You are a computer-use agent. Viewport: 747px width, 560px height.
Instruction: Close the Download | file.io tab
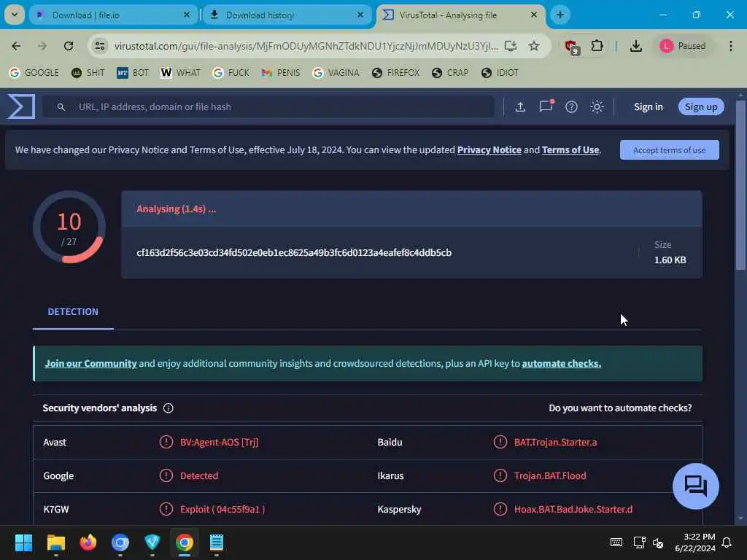click(187, 15)
